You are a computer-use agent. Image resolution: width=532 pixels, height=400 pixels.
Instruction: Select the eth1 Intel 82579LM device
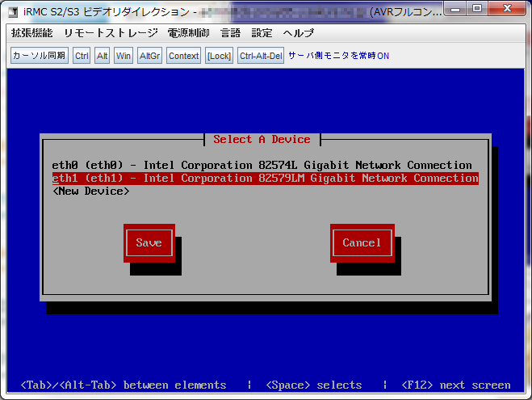point(265,178)
